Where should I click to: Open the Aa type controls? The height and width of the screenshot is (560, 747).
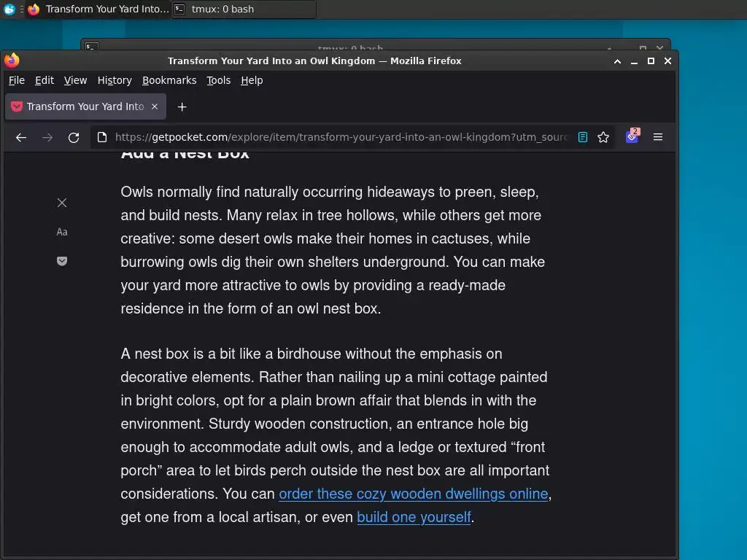pyautogui.click(x=62, y=232)
